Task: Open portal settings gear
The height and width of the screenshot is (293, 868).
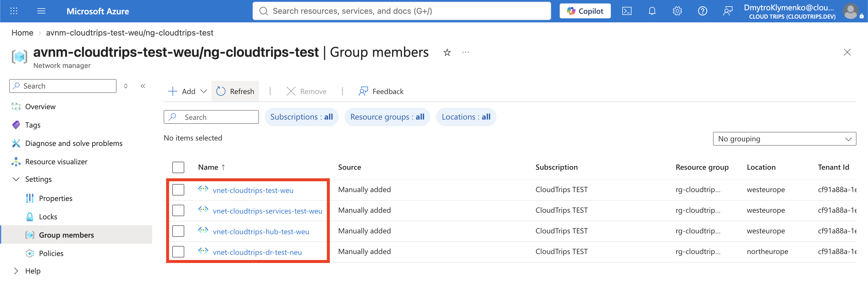Action: [x=677, y=11]
